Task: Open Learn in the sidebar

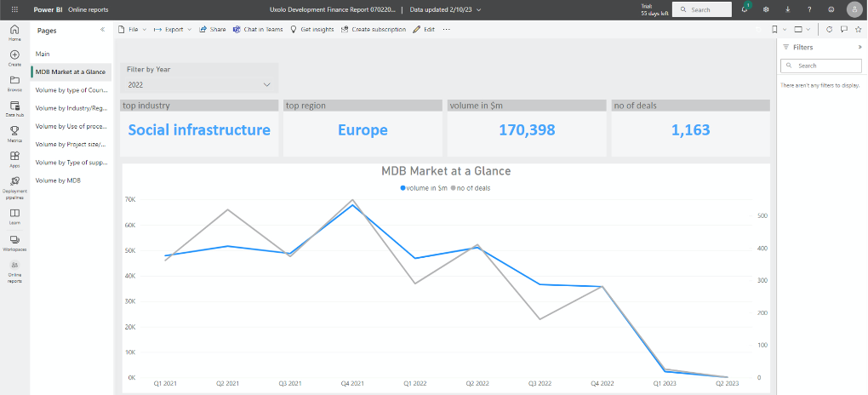Action: tap(15, 216)
